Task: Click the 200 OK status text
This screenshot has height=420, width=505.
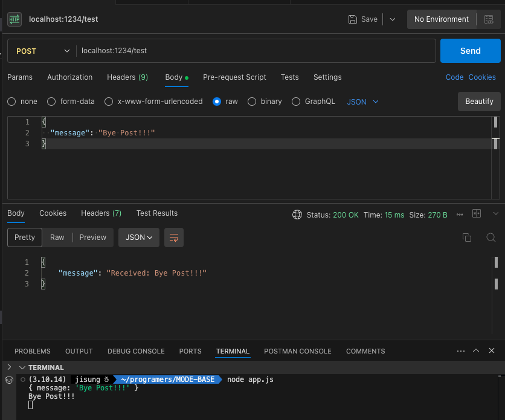Action: [346, 215]
